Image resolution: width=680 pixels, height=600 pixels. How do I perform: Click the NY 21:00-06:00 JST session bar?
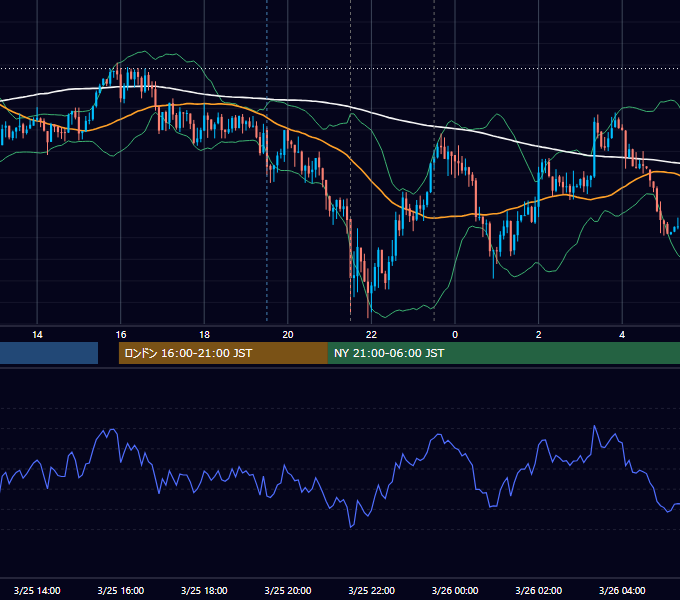click(503, 353)
